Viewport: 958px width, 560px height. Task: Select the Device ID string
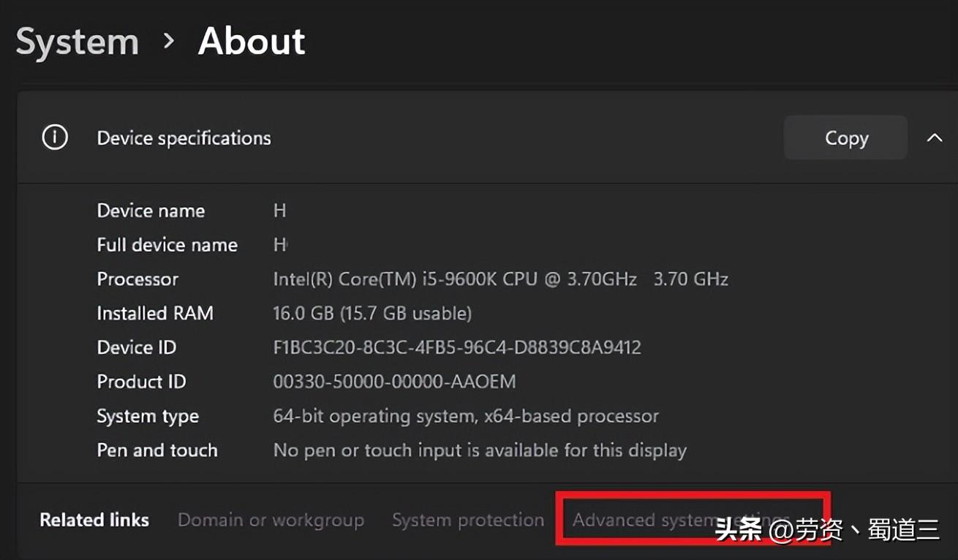(x=457, y=347)
